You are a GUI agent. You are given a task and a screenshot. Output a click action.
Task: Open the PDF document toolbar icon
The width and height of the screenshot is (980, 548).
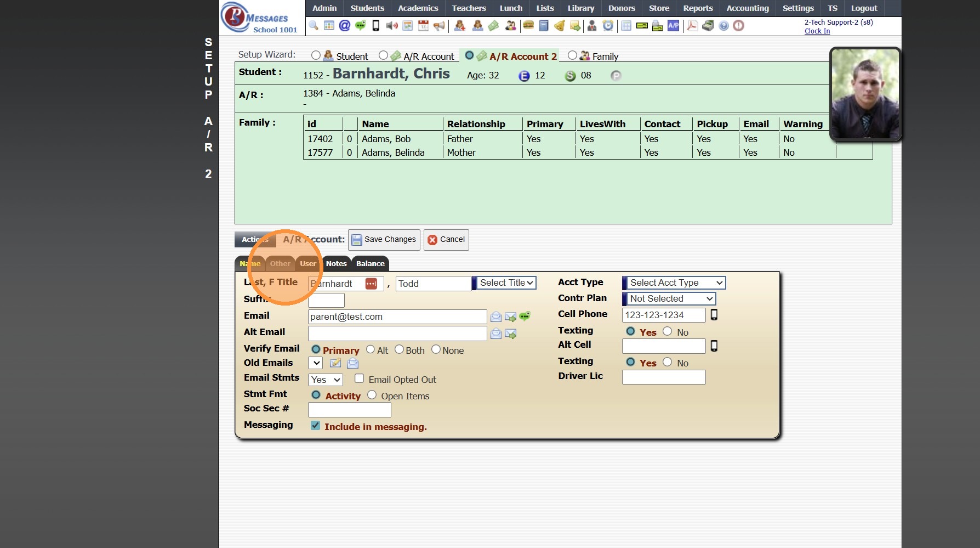[692, 25]
